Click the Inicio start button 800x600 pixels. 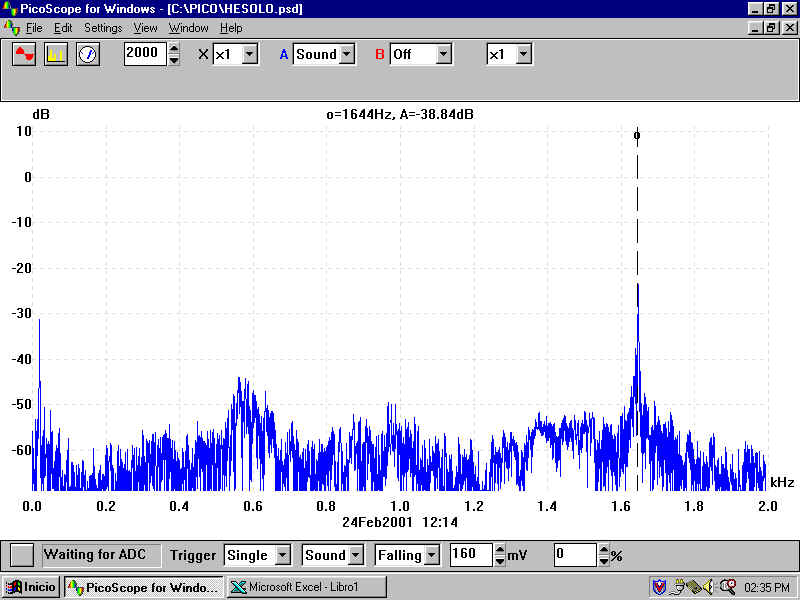(x=32, y=587)
